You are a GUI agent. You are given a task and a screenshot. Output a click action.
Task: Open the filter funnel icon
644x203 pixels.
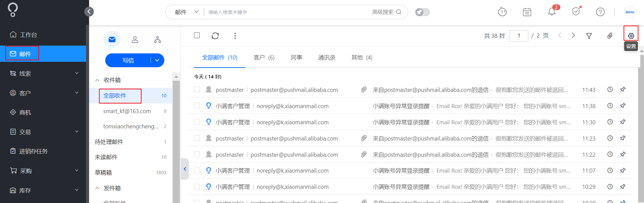tap(589, 36)
